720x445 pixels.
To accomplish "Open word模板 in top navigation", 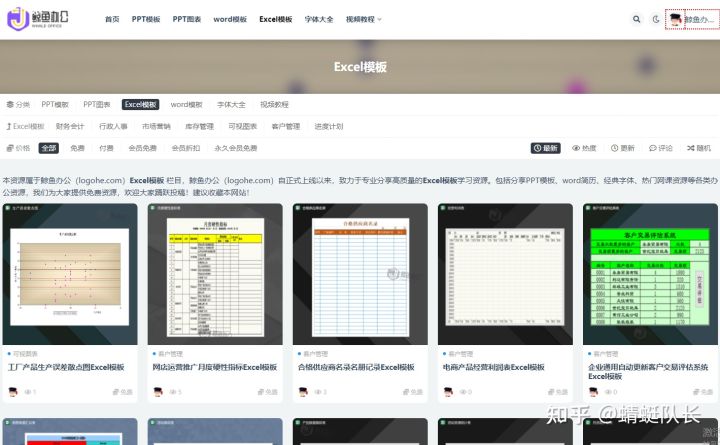I will [230, 19].
